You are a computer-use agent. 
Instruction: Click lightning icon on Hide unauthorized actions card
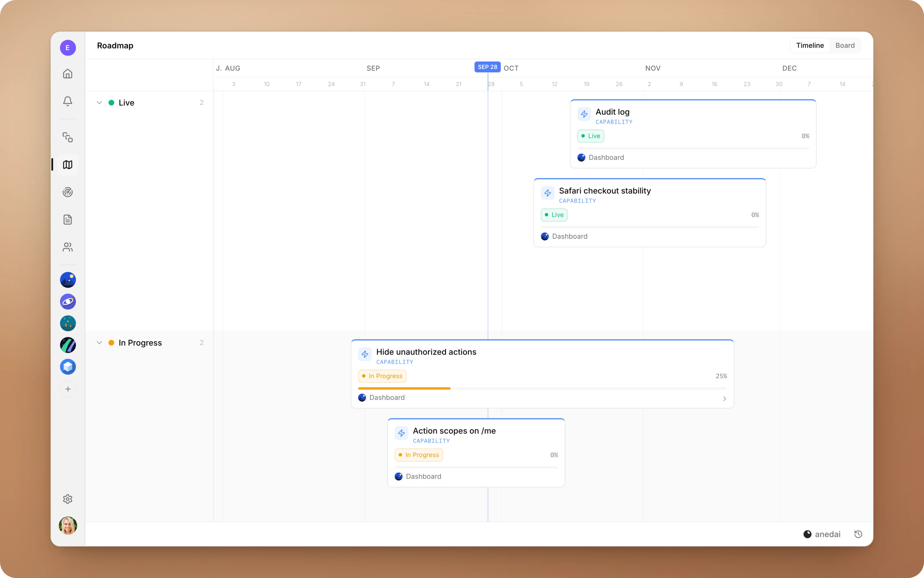click(x=365, y=354)
